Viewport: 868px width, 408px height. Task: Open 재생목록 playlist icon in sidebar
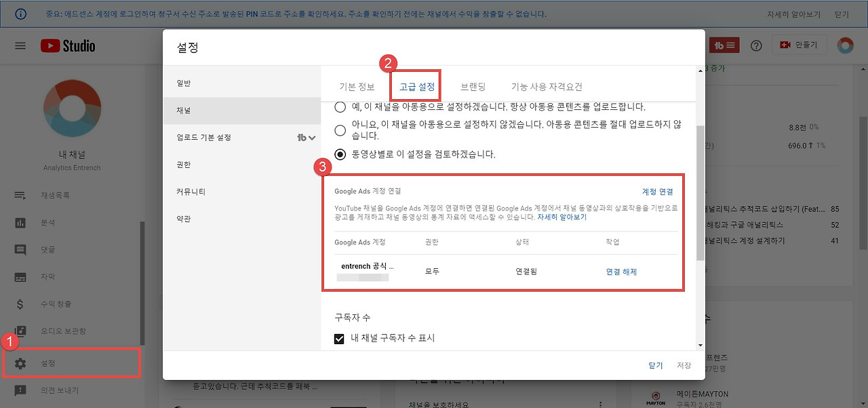pyautogui.click(x=20, y=196)
